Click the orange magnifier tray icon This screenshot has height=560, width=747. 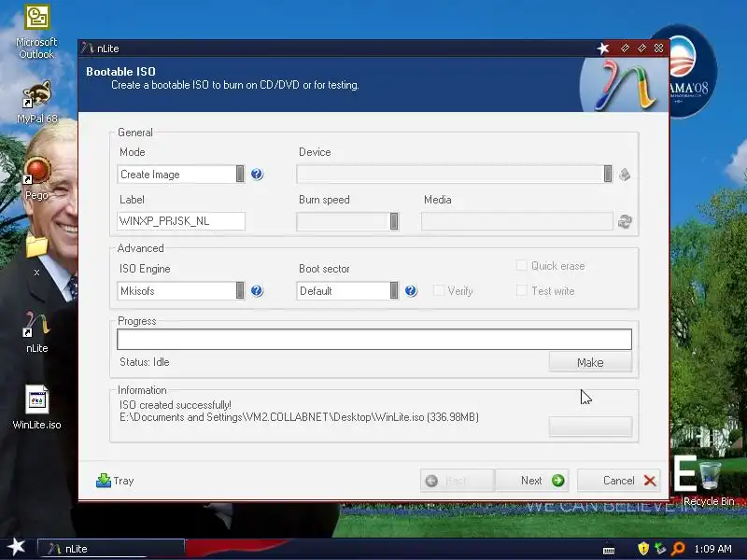coord(678,549)
